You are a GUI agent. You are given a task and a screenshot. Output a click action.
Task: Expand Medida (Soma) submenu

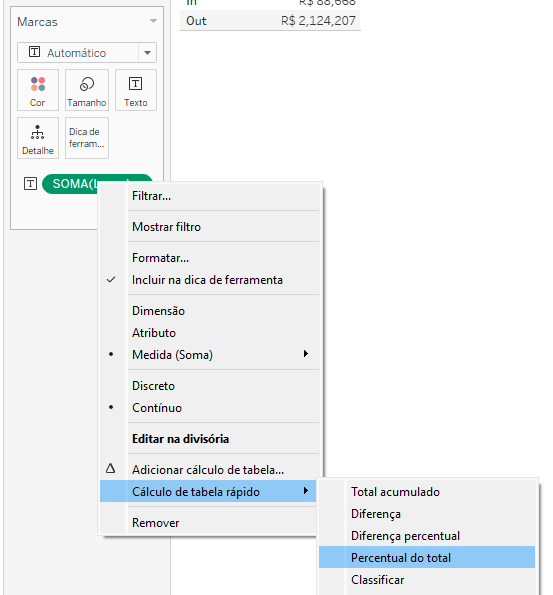tap(210, 355)
